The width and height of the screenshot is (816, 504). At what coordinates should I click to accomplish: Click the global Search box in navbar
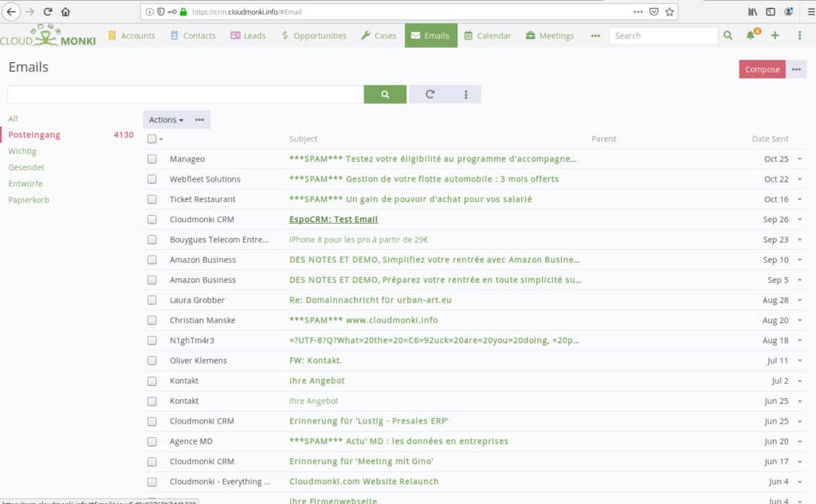(x=664, y=35)
